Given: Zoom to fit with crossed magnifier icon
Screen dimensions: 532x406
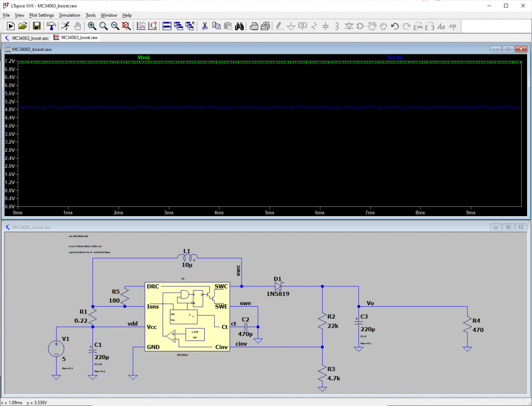Looking at the screenshot, I should pyautogui.click(x=126, y=26).
